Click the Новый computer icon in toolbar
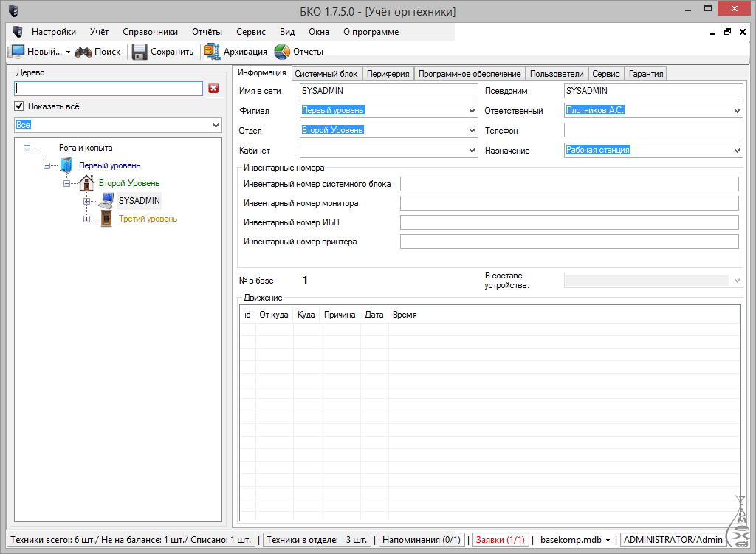The height and width of the screenshot is (554, 756). [16, 52]
